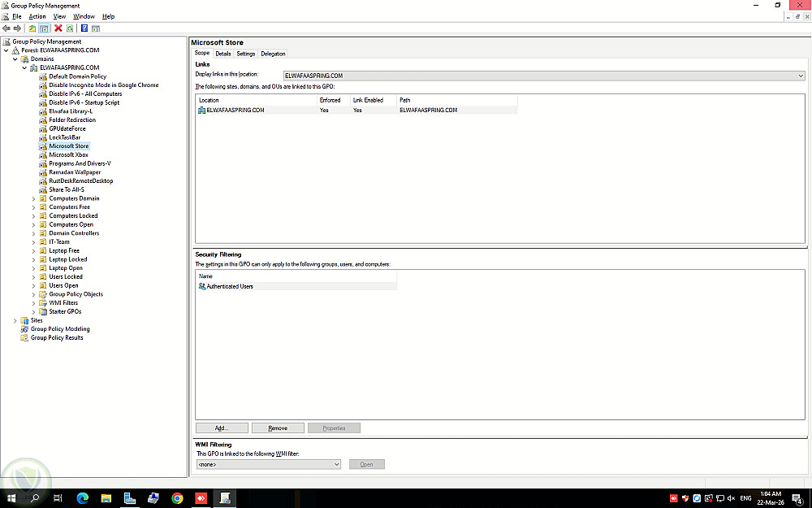Open File Explorer from the taskbar

pyautogui.click(x=106, y=498)
